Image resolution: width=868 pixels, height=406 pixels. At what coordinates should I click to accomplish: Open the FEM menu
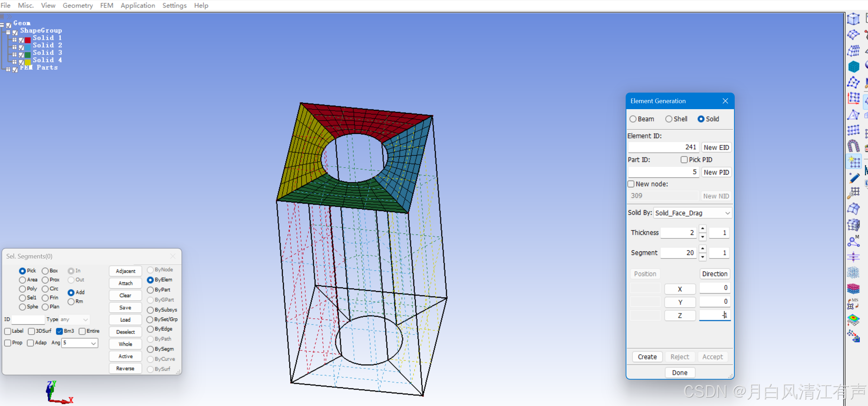click(x=107, y=5)
